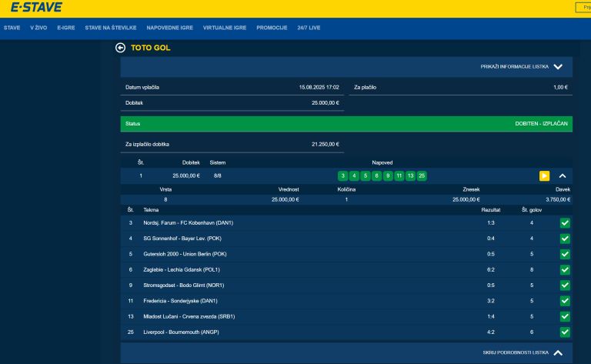Click the 4:2 result for Liverpool
This screenshot has width=591, height=364.
click(x=491, y=332)
